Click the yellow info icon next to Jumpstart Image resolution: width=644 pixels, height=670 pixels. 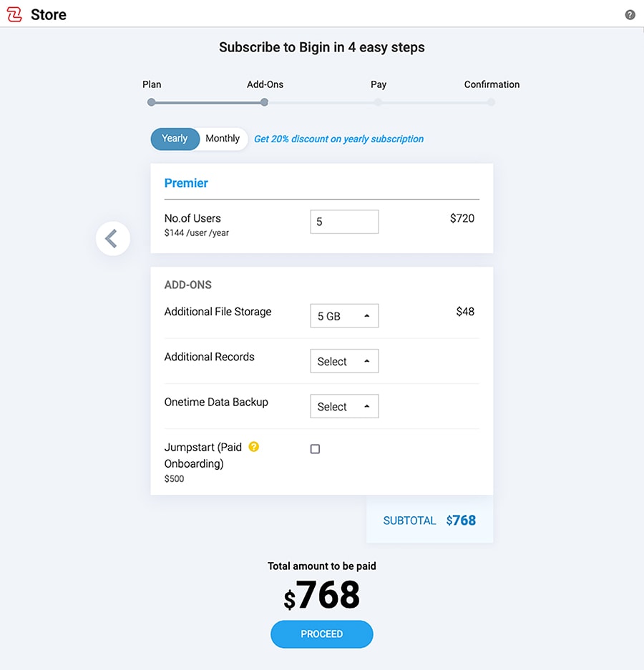(253, 446)
